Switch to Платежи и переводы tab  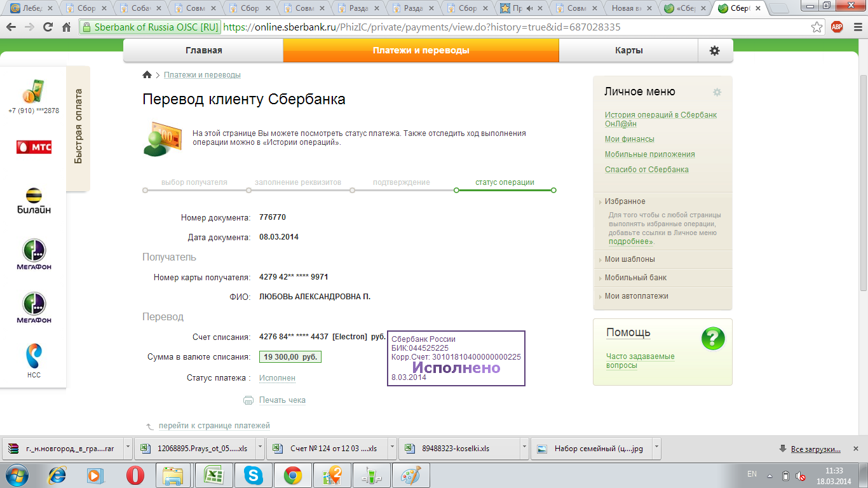[421, 51]
